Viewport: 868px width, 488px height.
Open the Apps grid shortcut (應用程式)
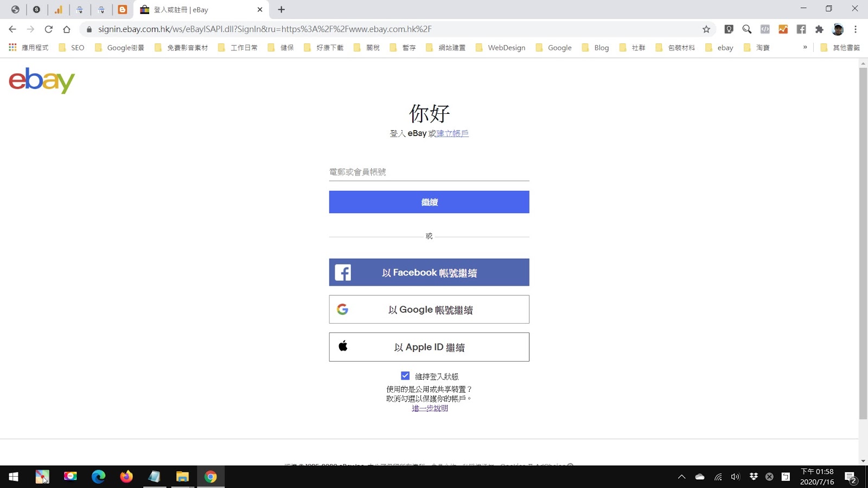tap(29, 48)
